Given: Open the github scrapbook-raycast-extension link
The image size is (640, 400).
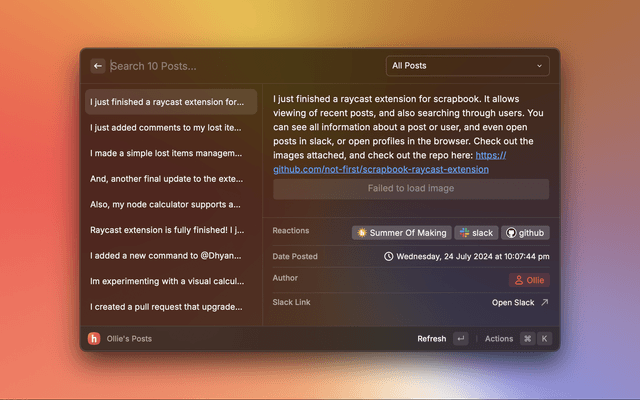Looking at the screenshot, I should [390, 163].
